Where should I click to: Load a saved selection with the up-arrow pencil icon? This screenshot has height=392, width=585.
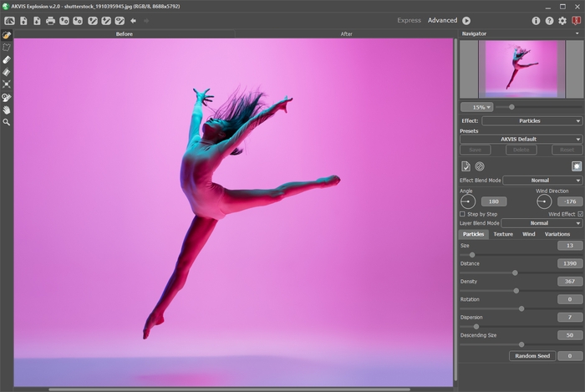point(93,21)
